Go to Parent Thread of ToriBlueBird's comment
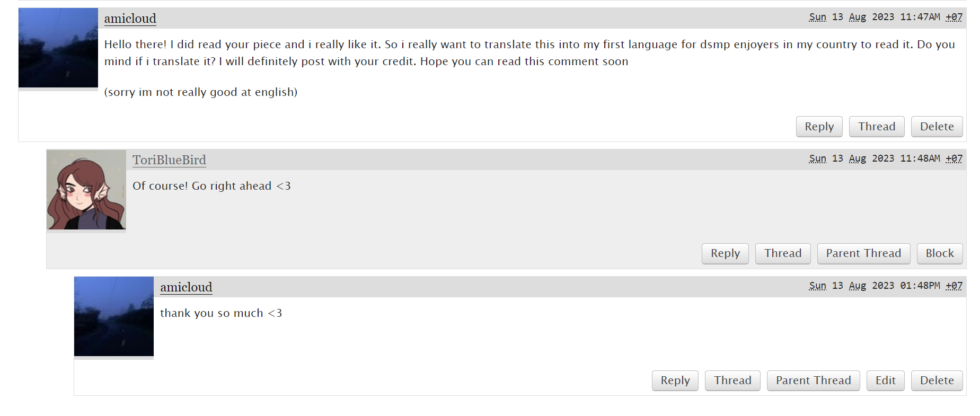The image size is (980, 416). tap(863, 253)
